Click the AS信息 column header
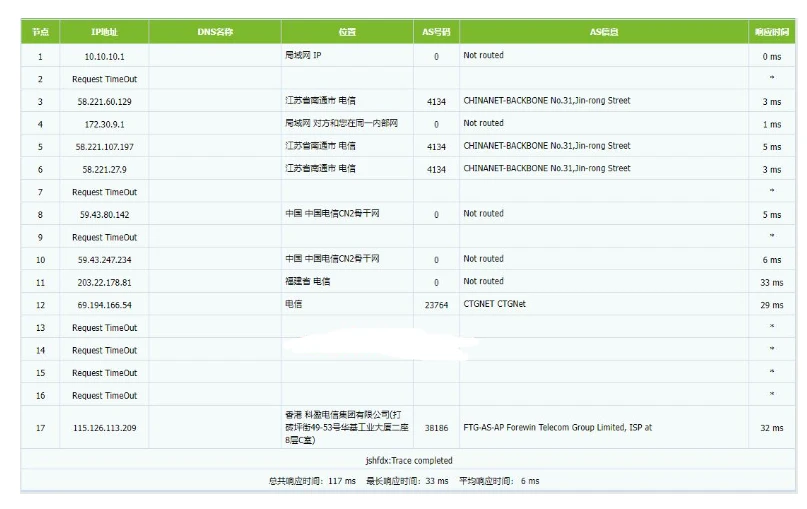This screenshot has width=807, height=509. coord(604,32)
